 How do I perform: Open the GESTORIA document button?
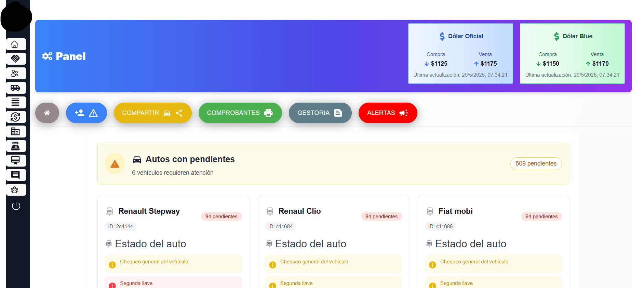(x=320, y=113)
